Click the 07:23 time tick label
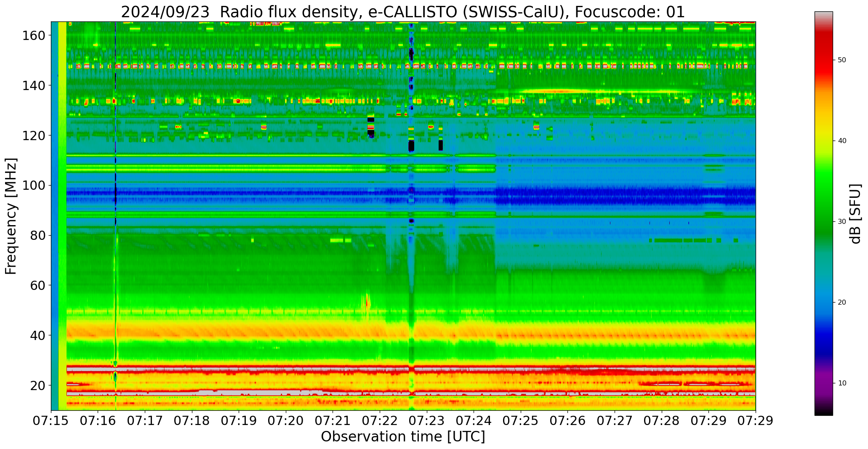This screenshot has width=868, height=449. 427,421
